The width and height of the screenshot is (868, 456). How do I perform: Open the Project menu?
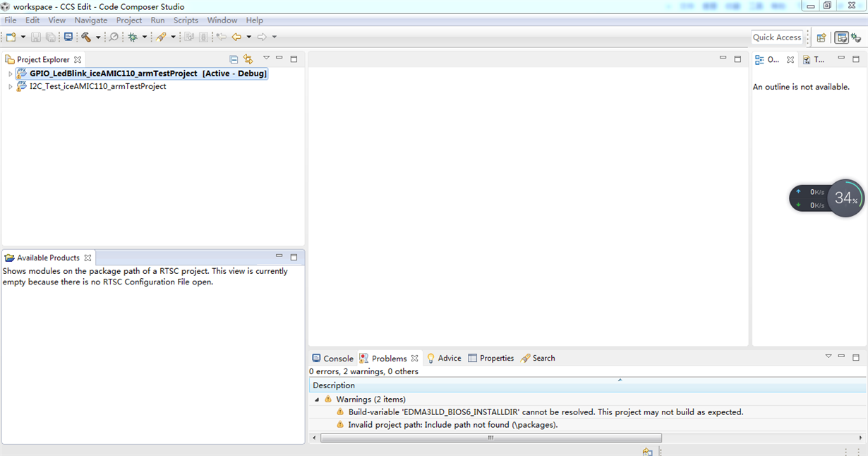coord(129,20)
